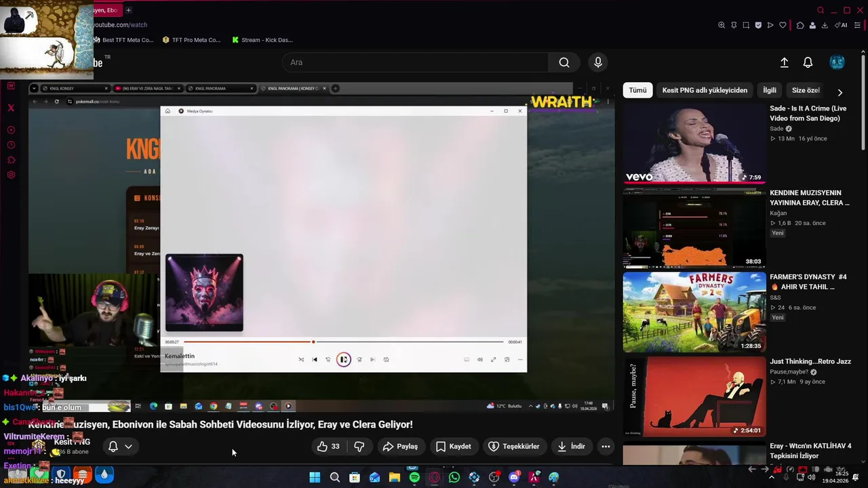Open video three-dot menu beside WRAITH overlay
Image resolution: width=868 pixels, height=488 pixels.
(x=608, y=102)
